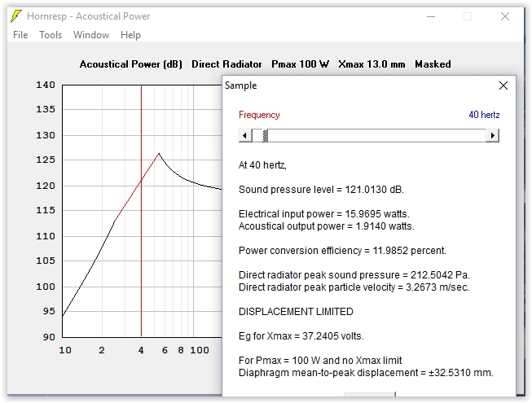The height and width of the screenshot is (403, 532).
Task: Close the Sample dialog
Action: 503,85
